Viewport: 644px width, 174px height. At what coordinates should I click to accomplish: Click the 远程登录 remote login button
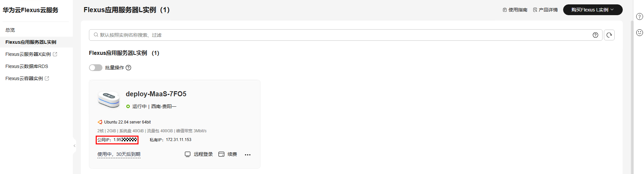(x=199, y=154)
